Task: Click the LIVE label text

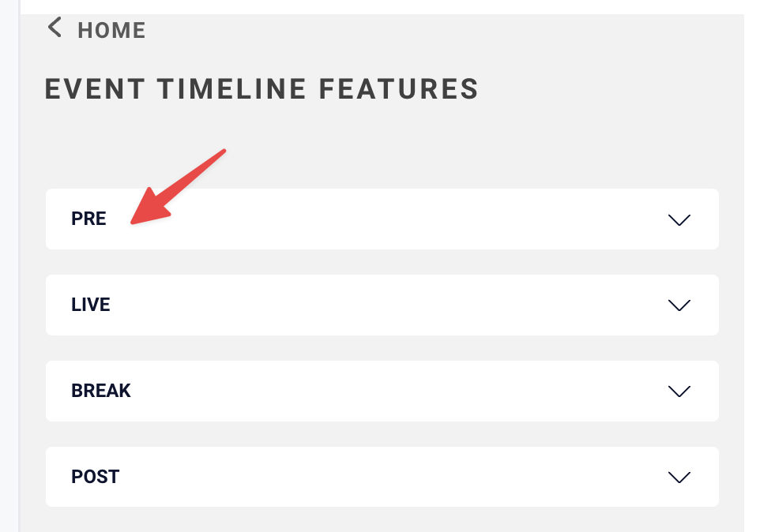Action: click(91, 305)
